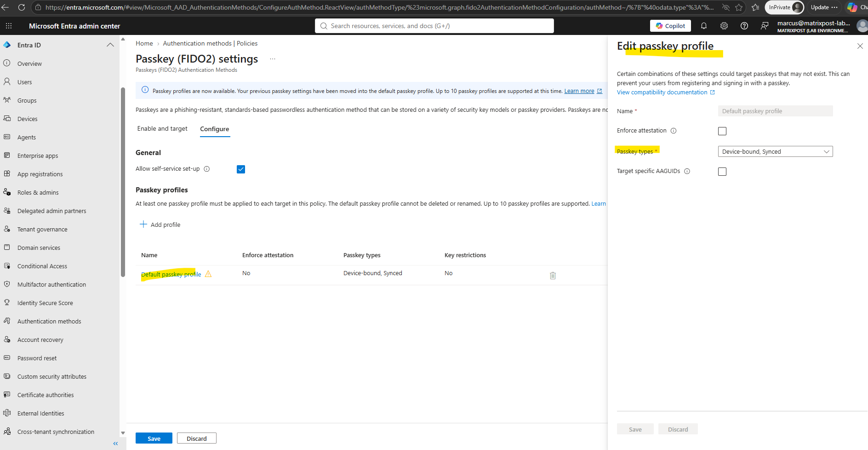Focus the search resources box
Screen dimensions: 868x450
coord(434,26)
